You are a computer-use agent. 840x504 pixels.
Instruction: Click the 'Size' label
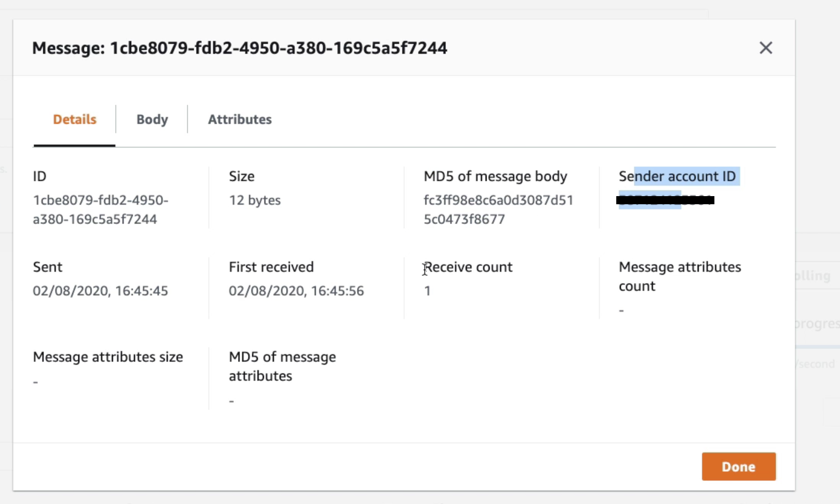coord(242,176)
